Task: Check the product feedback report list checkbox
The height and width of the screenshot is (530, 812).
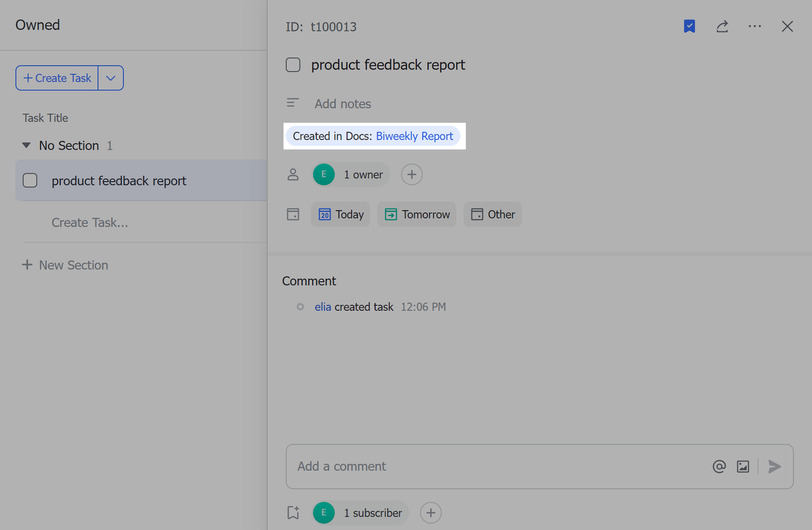Action: [x=30, y=181]
